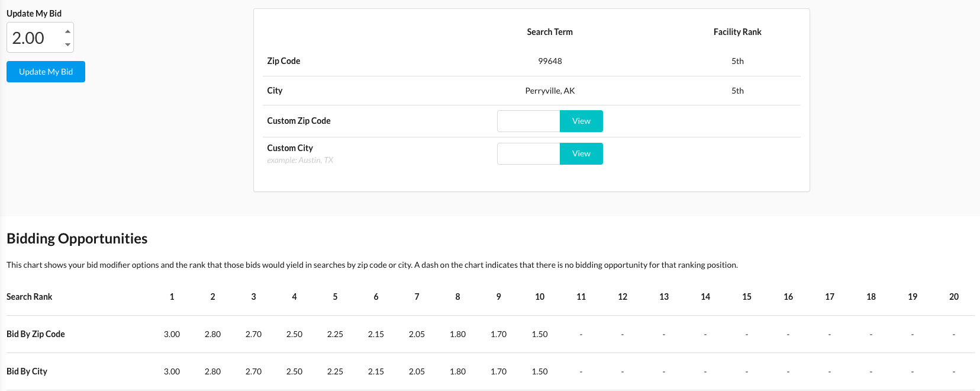
Task: Click search rank column header 8
Action: (458, 297)
